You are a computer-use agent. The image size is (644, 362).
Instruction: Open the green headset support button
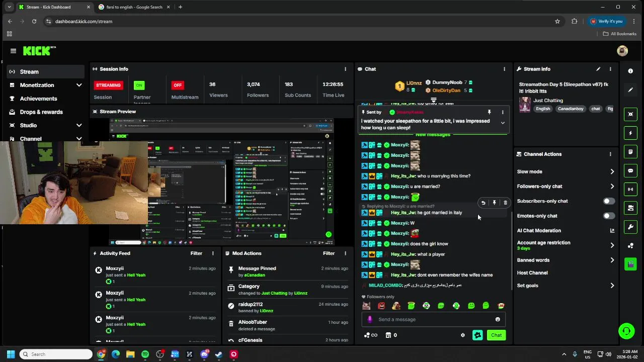click(626, 331)
